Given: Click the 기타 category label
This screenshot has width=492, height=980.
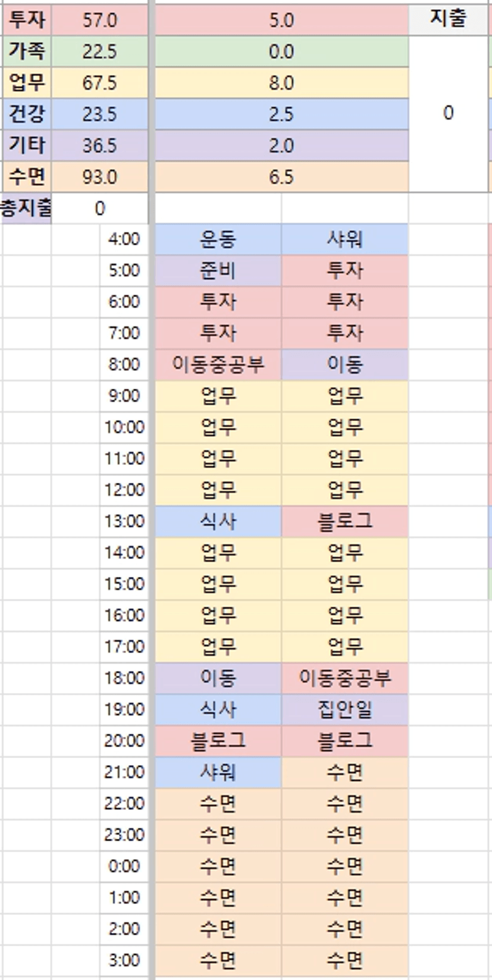Looking at the screenshot, I should (x=27, y=145).
